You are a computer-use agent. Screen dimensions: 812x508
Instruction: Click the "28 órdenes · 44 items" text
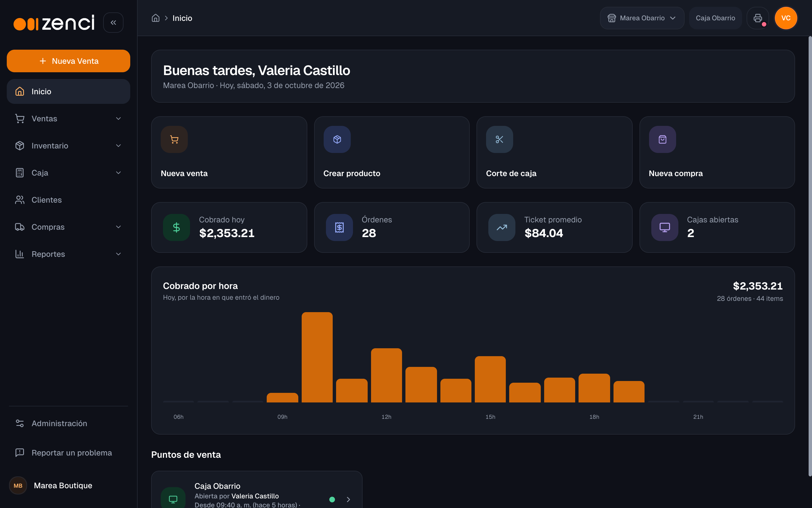pyautogui.click(x=750, y=298)
